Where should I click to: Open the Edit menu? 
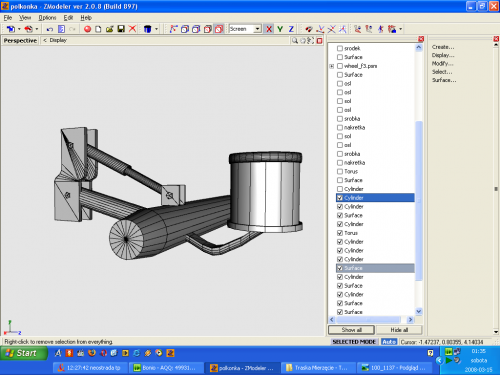[x=68, y=18]
